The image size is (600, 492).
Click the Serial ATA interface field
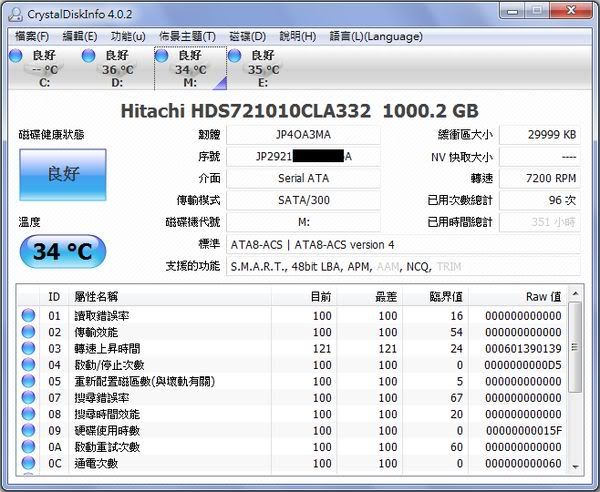pyautogui.click(x=303, y=178)
